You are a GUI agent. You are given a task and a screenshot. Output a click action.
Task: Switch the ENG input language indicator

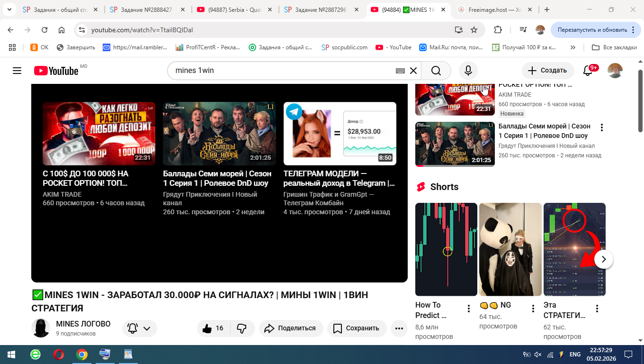point(575,355)
